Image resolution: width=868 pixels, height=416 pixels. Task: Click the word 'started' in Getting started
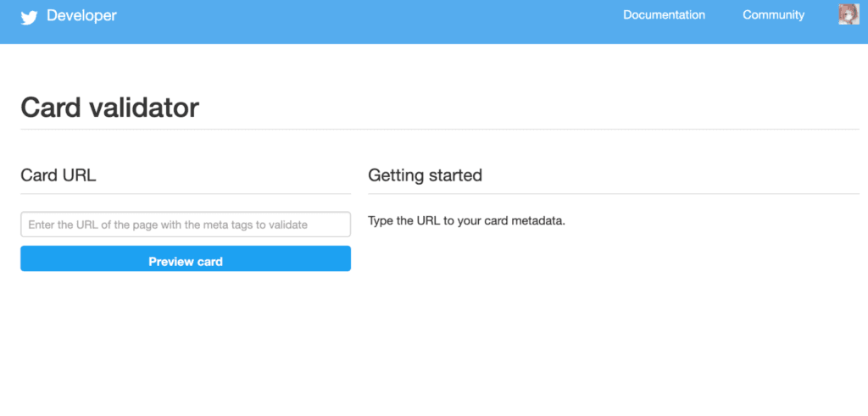pyautogui.click(x=455, y=175)
